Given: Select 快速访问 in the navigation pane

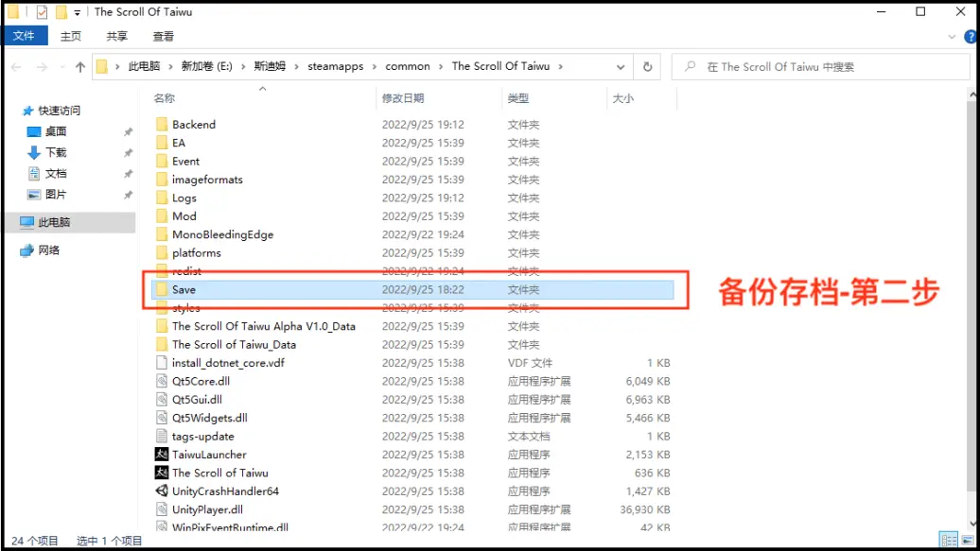Looking at the screenshot, I should pyautogui.click(x=59, y=111).
